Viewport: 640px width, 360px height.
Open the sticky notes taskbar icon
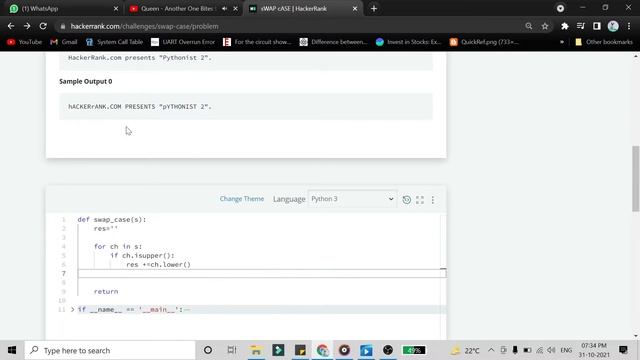point(300,350)
